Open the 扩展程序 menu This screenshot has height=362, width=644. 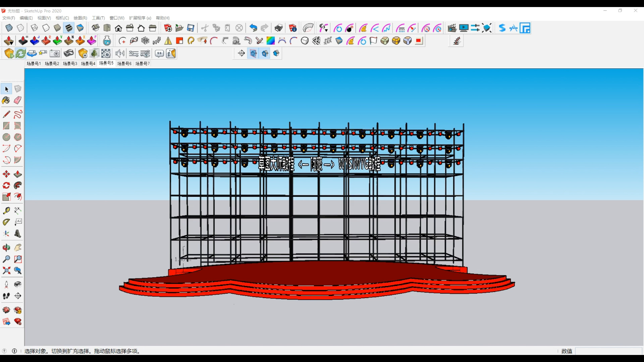coord(140,18)
